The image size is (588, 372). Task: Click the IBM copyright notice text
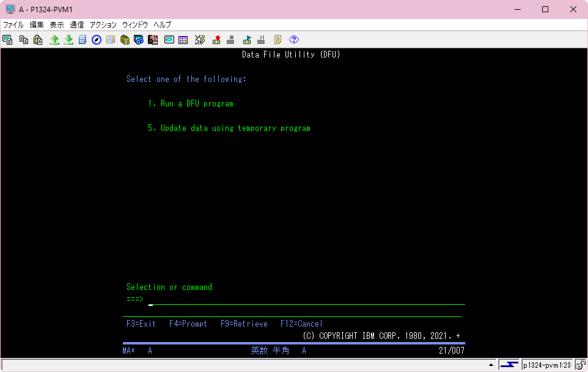(381, 335)
